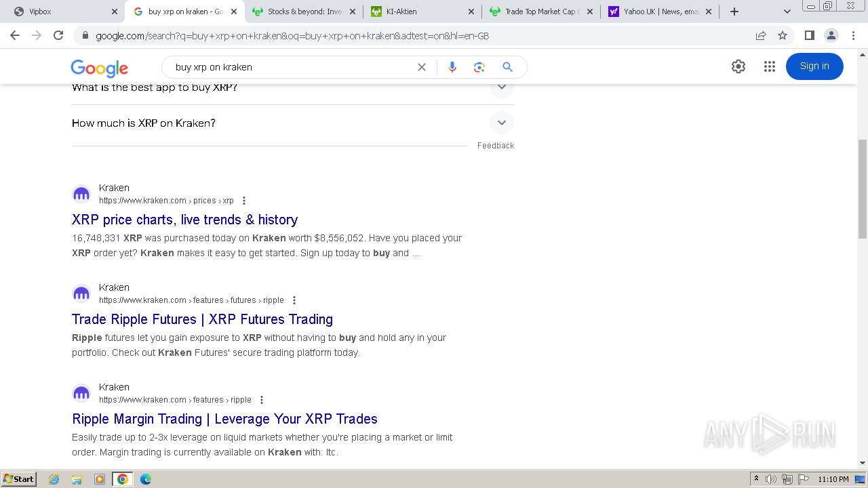Viewport: 868px width, 488px height.
Task: Click the Feedback link
Action: point(496,146)
